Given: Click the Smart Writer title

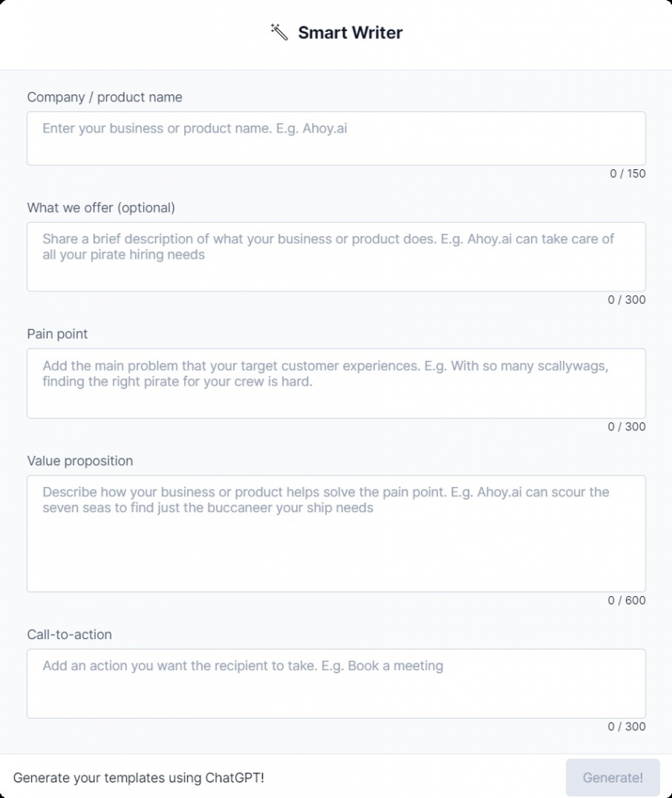Looking at the screenshot, I should 350,33.
